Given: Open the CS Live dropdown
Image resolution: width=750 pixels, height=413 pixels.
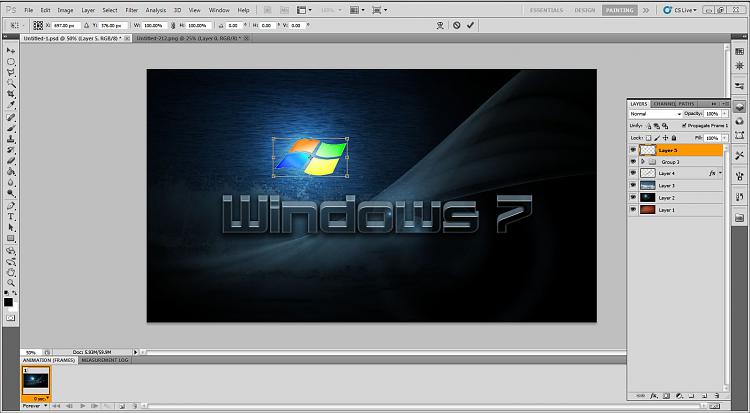Looking at the screenshot, I should [680, 10].
